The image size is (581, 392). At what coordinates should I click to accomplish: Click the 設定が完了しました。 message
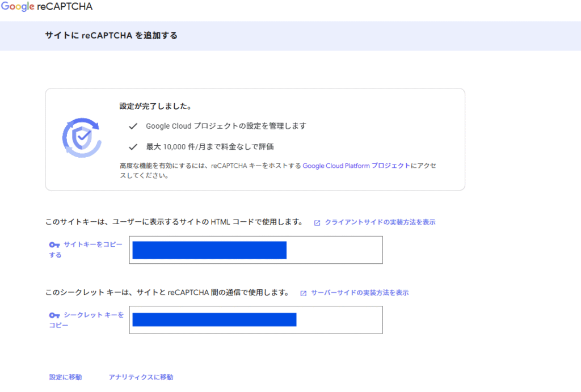(x=155, y=106)
